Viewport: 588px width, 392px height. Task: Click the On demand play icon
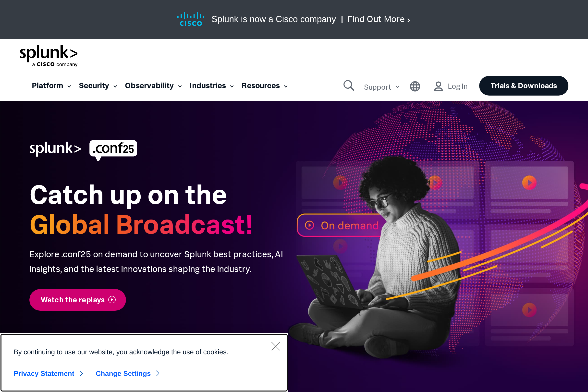tap(309, 225)
